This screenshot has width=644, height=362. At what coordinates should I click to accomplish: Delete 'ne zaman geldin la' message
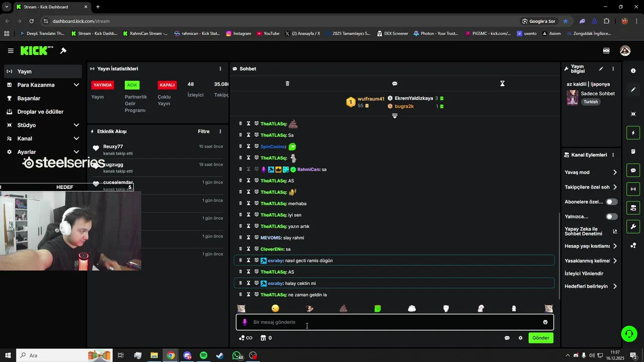tap(240, 295)
